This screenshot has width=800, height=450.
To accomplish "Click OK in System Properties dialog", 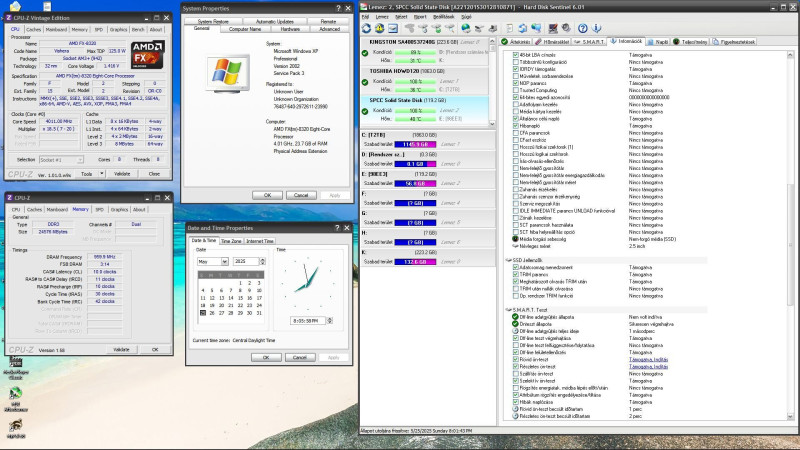I will click(x=267, y=195).
